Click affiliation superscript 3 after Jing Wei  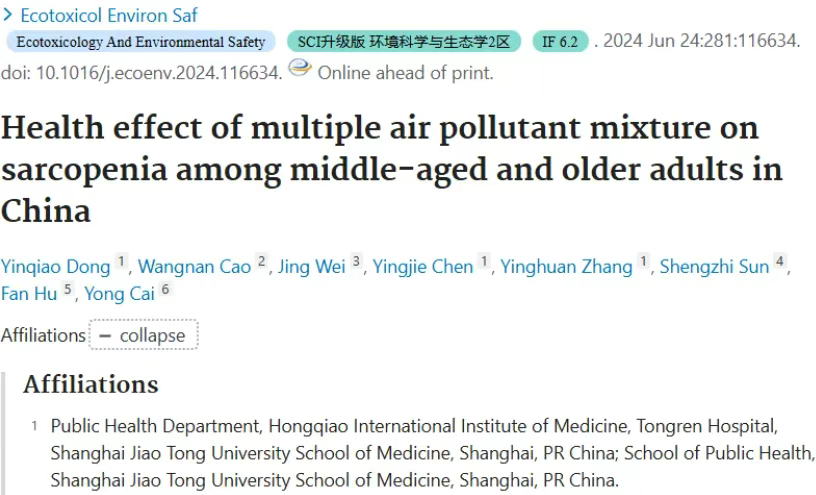(356, 261)
